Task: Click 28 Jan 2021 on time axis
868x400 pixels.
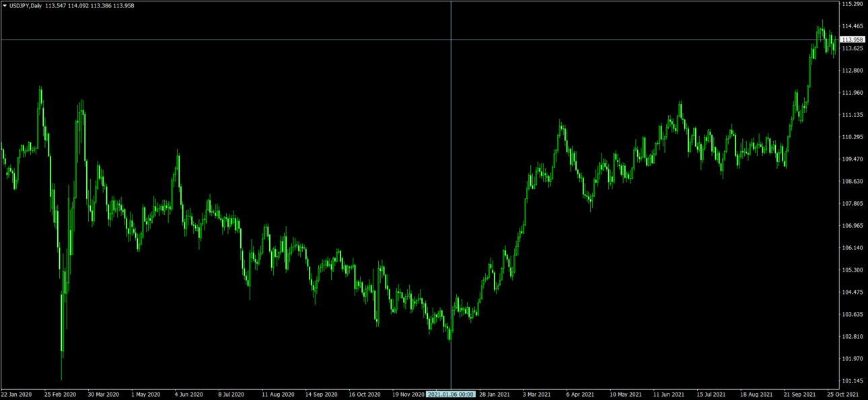Action: tap(495, 395)
